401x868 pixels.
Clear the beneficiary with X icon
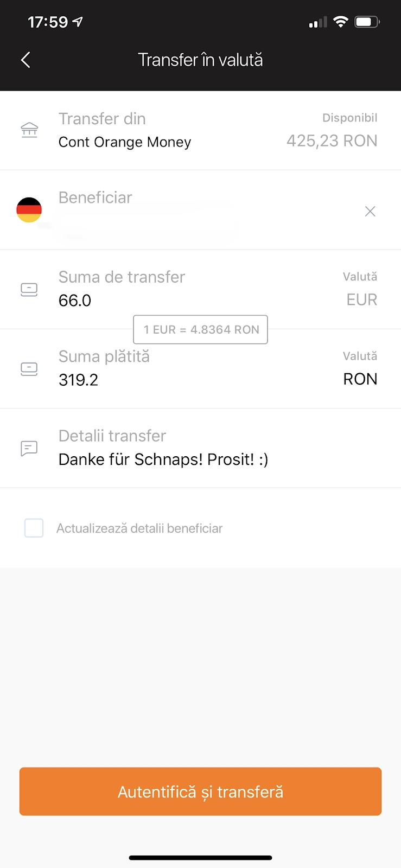click(x=370, y=211)
